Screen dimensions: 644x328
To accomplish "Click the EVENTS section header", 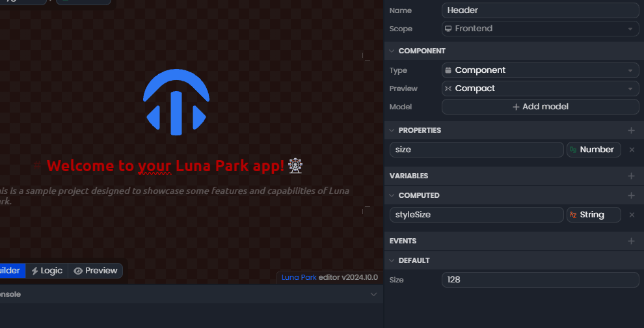I will 514,241.
